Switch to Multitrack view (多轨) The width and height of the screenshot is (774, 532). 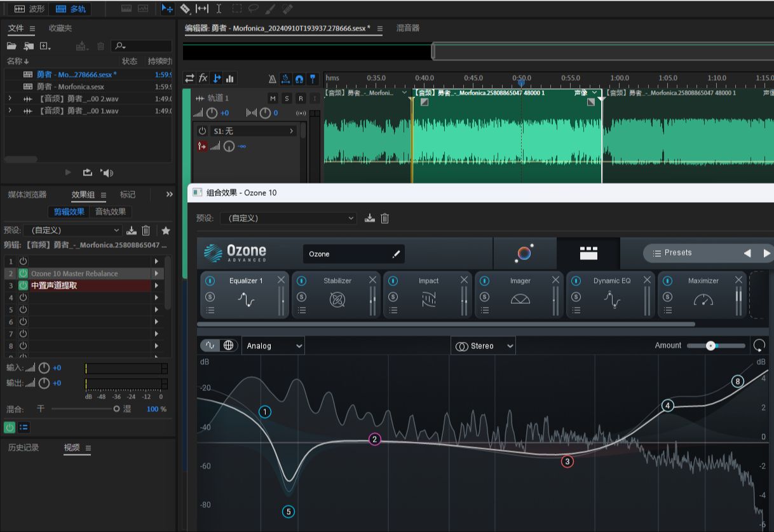click(71, 9)
